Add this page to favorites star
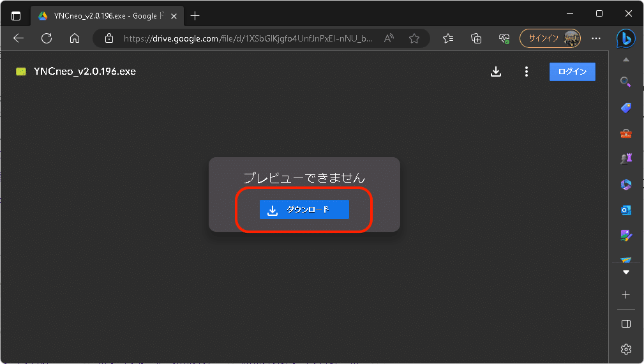Image resolution: width=644 pixels, height=364 pixels. pos(414,38)
